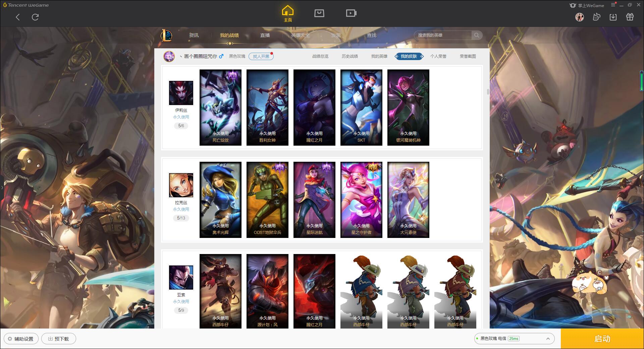This screenshot has width=644, height=349.
Task: Open the download manager icon
Action: [x=613, y=17]
